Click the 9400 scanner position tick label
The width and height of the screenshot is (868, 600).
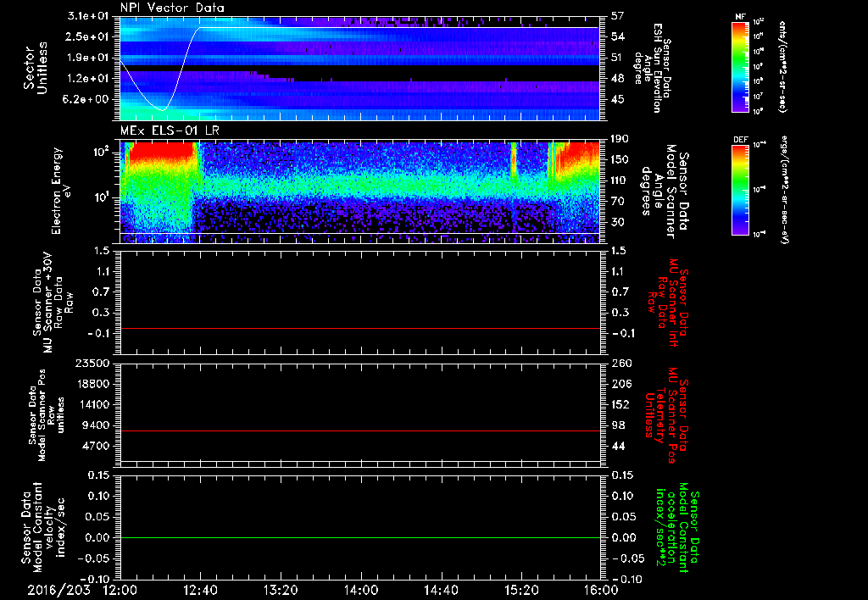[97, 425]
